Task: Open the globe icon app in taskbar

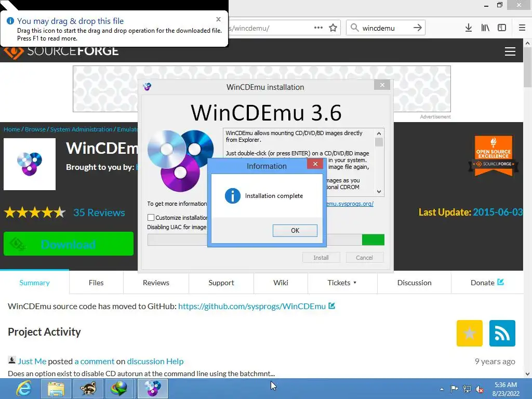Action: tap(120, 389)
